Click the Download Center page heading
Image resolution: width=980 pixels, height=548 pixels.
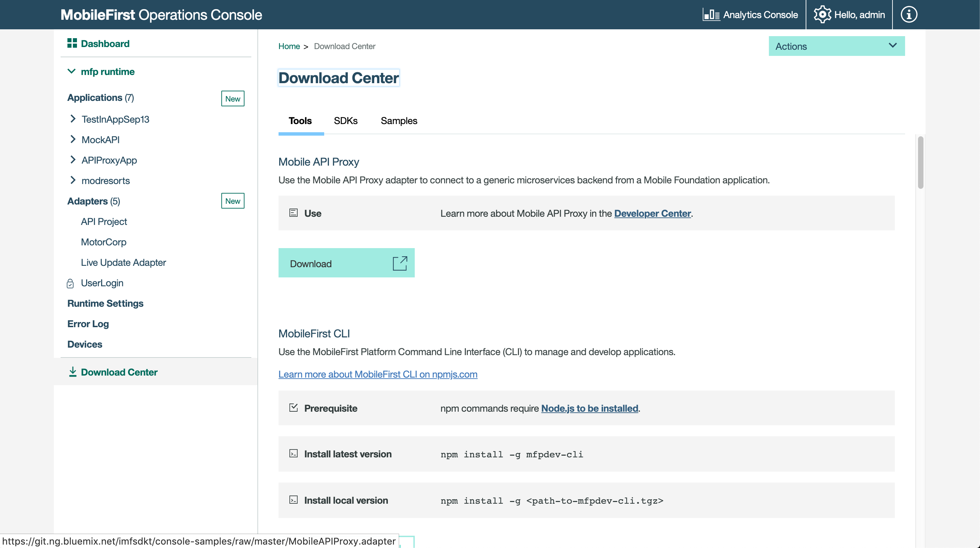[338, 78]
